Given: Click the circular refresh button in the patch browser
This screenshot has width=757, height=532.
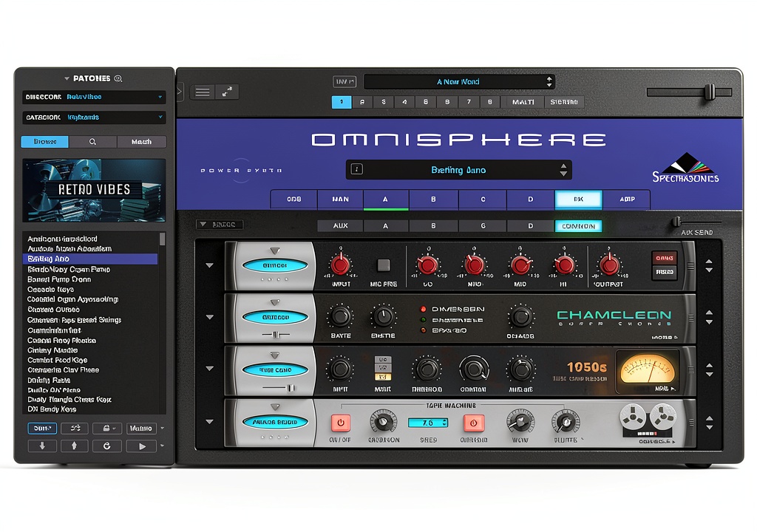Looking at the screenshot, I should [x=106, y=446].
